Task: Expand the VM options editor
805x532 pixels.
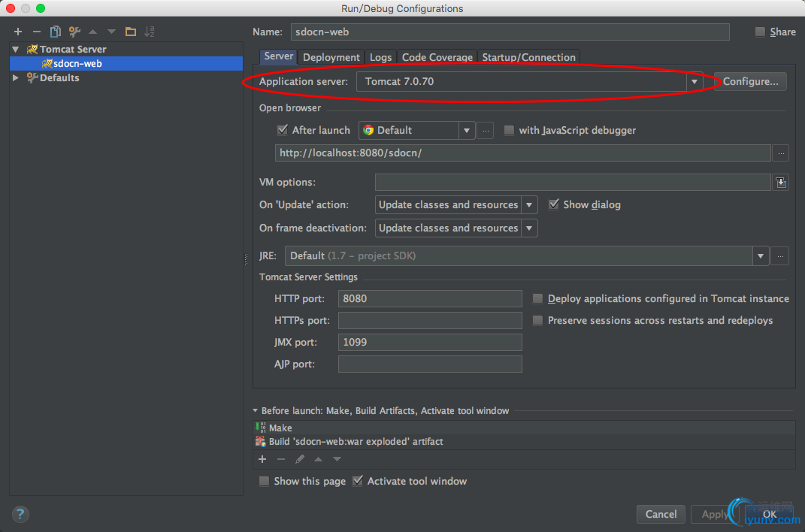Action: (x=780, y=182)
